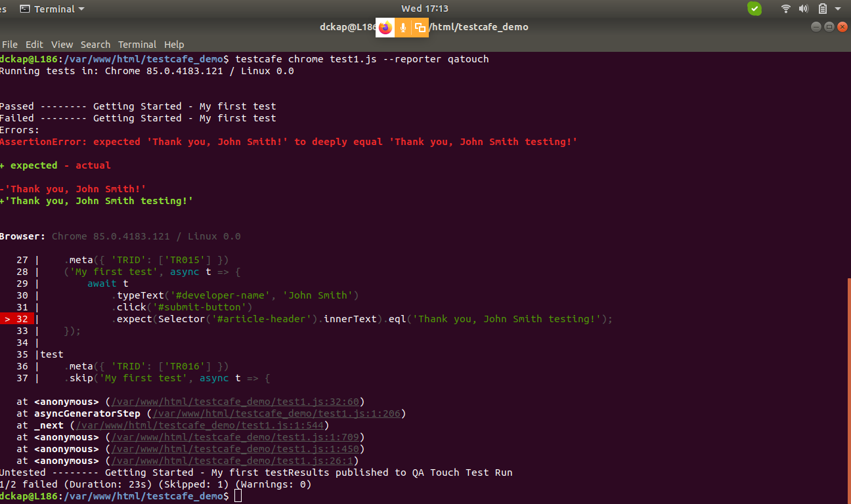Click the green line +'Thank you, John Smith testing!'
Screen dimensions: 851x504
[97, 201]
